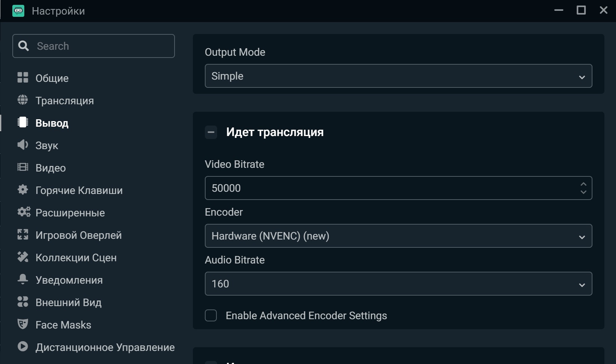This screenshot has width=616, height=364.
Task: Click the Уведомления bell icon
Action: click(23, 280)
